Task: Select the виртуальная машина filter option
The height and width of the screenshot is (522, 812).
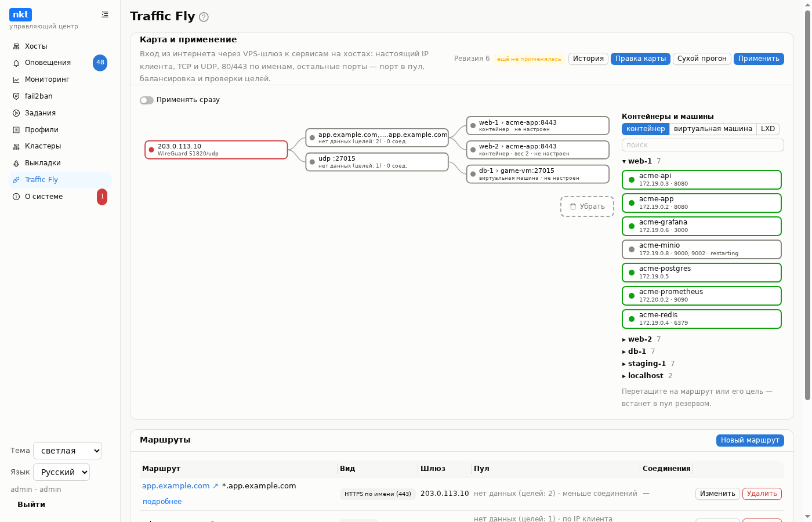Action: pos(713,129)
